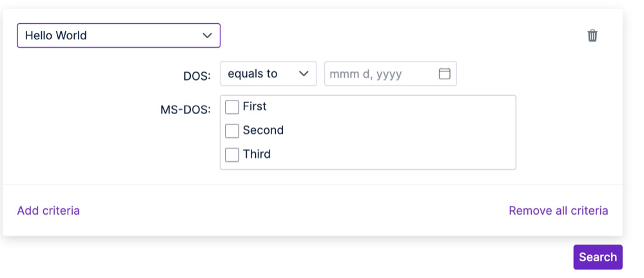The image size is (644, 278).
Task: Click the chevron arrow beside equals to
Action: (x=304, y=74)
